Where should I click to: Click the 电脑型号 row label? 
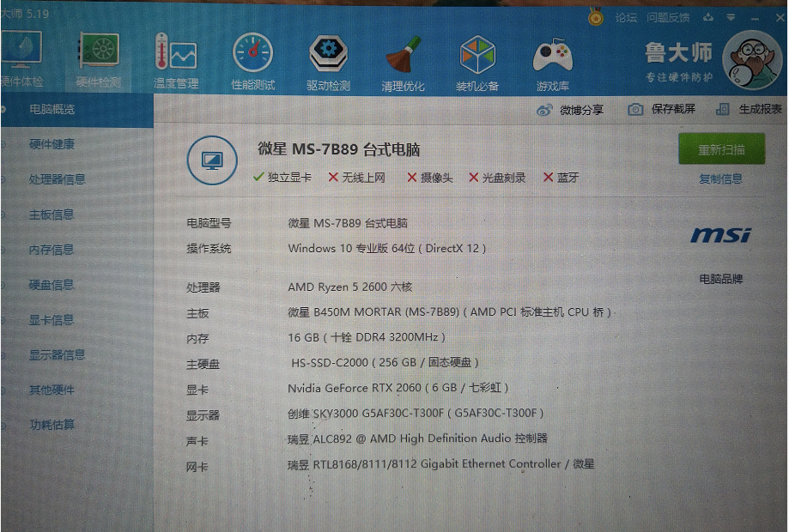click(x=209, y=223)
